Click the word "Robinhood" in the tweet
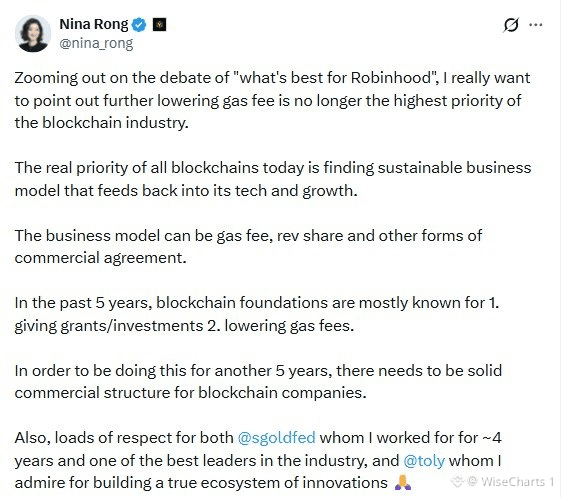 [391, 78]
